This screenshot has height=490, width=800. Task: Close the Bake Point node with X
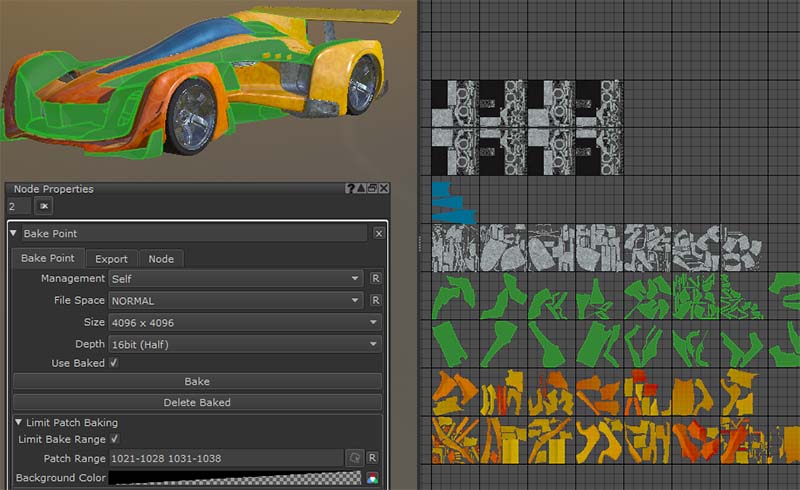pos(379,233)
